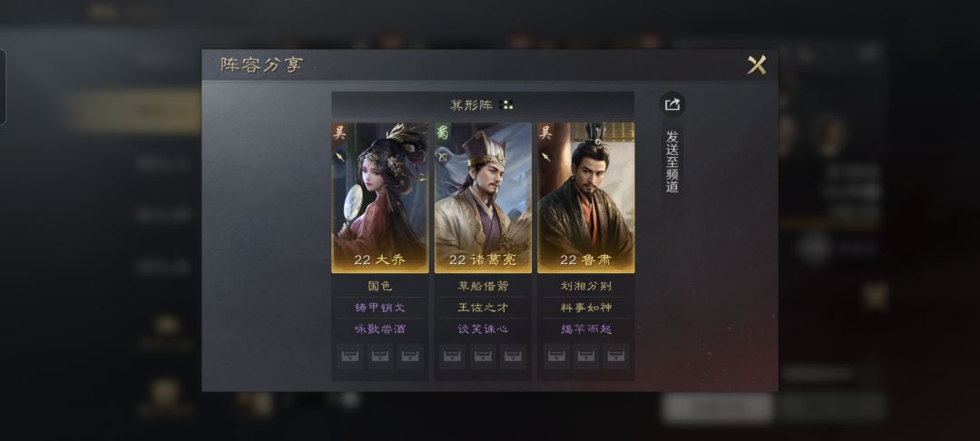
Task: View the 料事如神 skill
Action: point(586,308)
